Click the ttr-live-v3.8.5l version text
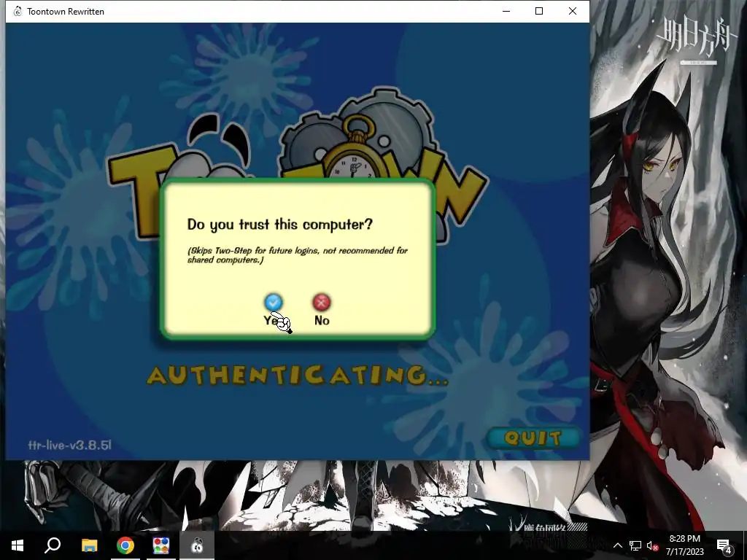Image resolution: width=747 pixels, height=560 pixels. click(69, 446)
